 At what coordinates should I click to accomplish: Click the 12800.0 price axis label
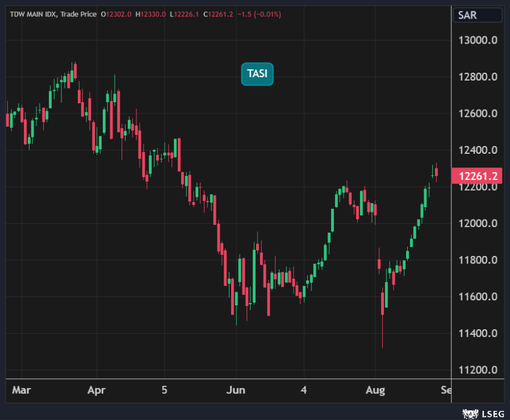click(477, 77)
